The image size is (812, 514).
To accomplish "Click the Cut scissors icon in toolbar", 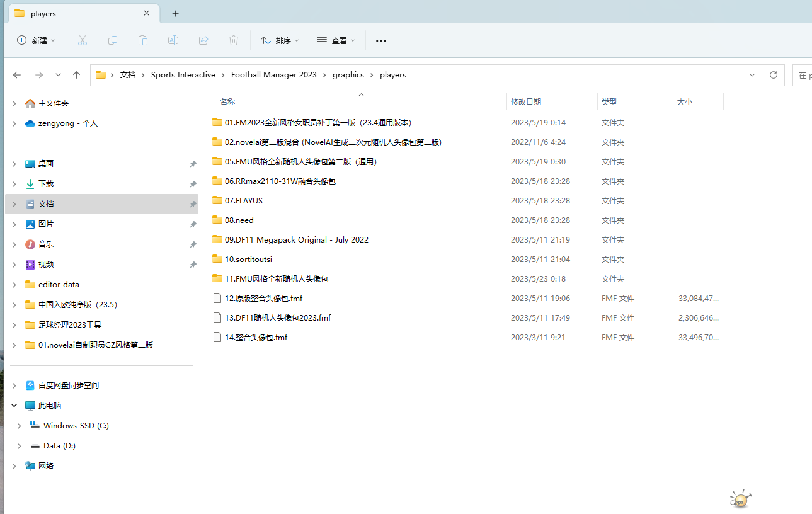I will click(x=82, y=40).
